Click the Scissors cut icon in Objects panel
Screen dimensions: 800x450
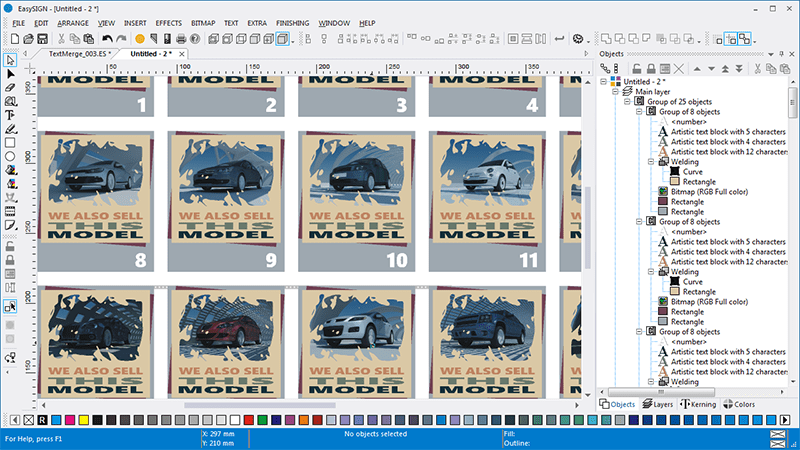coord(757,68)
